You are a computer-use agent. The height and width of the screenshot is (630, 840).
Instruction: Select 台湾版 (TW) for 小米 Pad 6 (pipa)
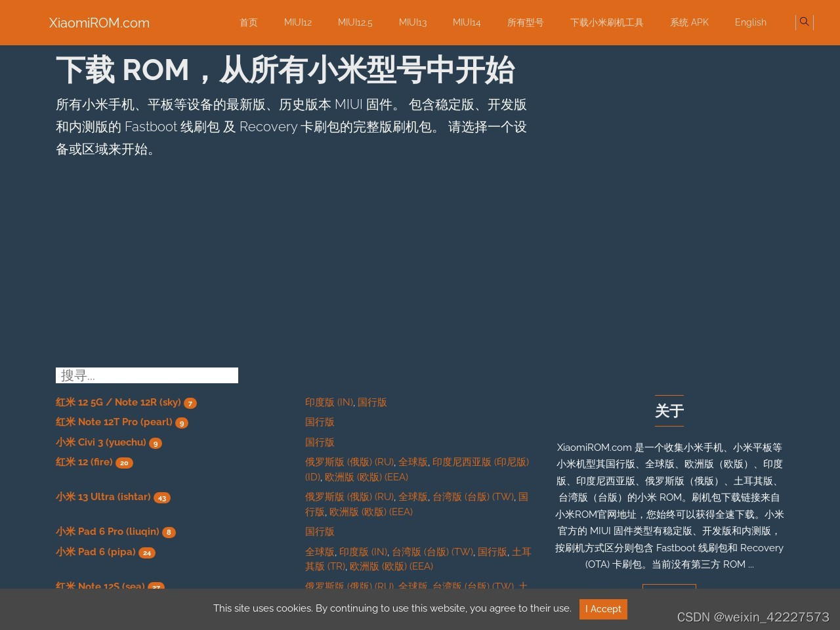[x=432, y=552]
